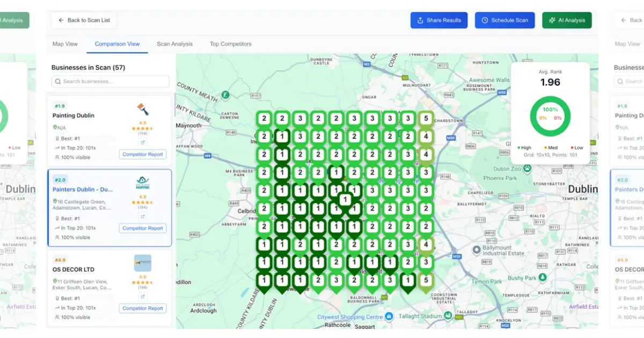Image resolution: width=644 pixels, height=338 pixels.
Task: Open Competitor Report for Painters Dublin
Action: 142,228
